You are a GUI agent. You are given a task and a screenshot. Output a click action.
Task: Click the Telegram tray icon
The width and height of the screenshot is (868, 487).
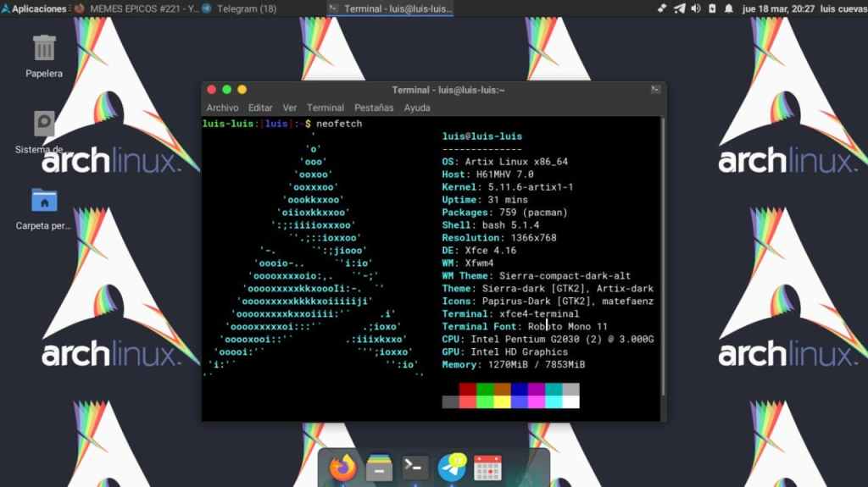pos(679,8)
